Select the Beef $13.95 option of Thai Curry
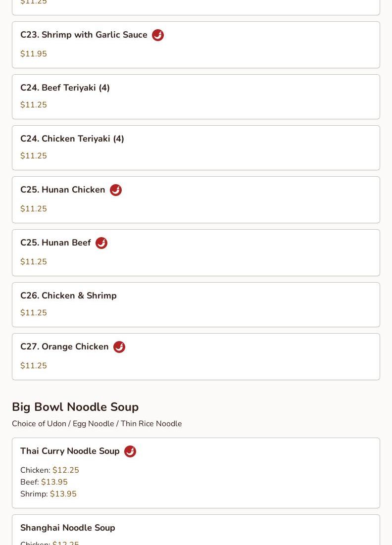Image resolution: width=392 pixels, height=545 pixels. click(x=44, y=482)
